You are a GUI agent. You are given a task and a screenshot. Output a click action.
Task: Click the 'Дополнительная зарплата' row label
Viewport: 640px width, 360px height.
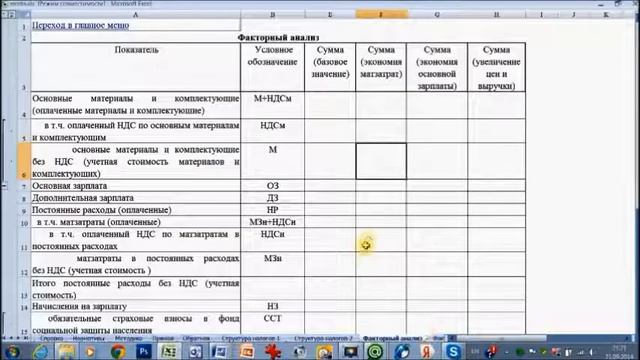[x=136, y=198]
